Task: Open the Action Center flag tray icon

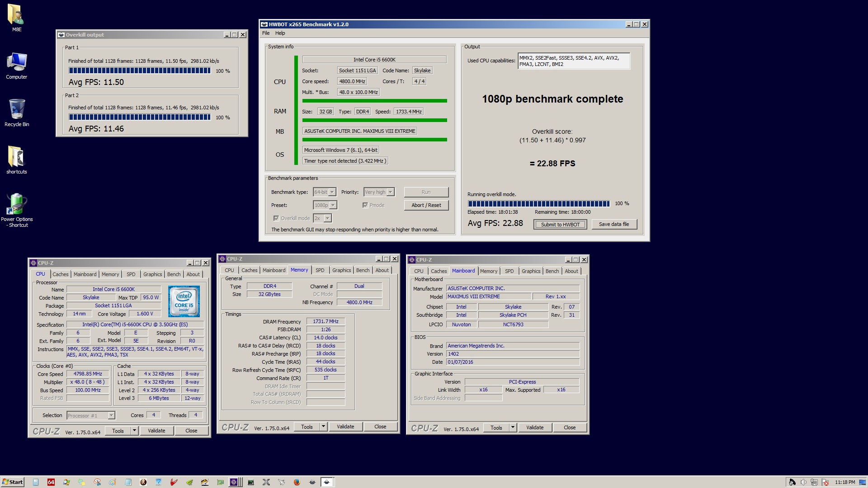Action: [825, 482]
